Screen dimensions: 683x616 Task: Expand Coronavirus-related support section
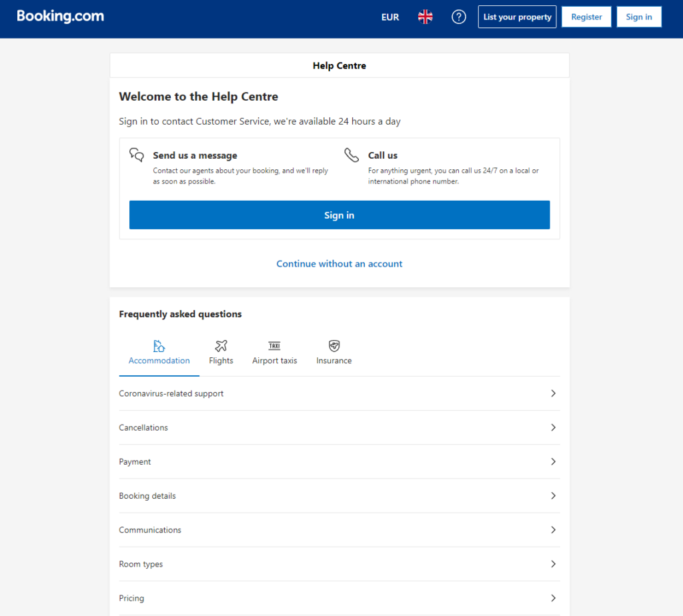339,393
